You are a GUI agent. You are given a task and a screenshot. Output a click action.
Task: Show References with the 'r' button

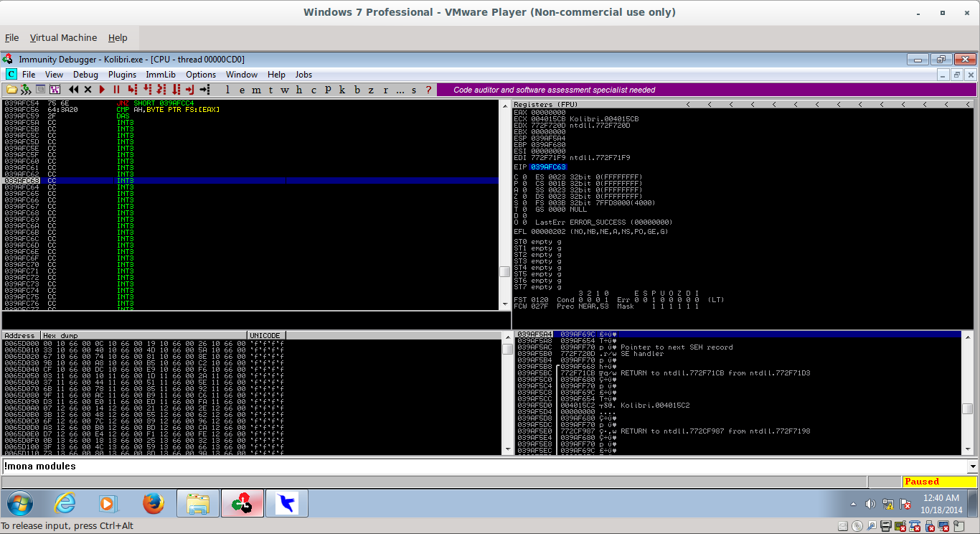pos(385,90)
